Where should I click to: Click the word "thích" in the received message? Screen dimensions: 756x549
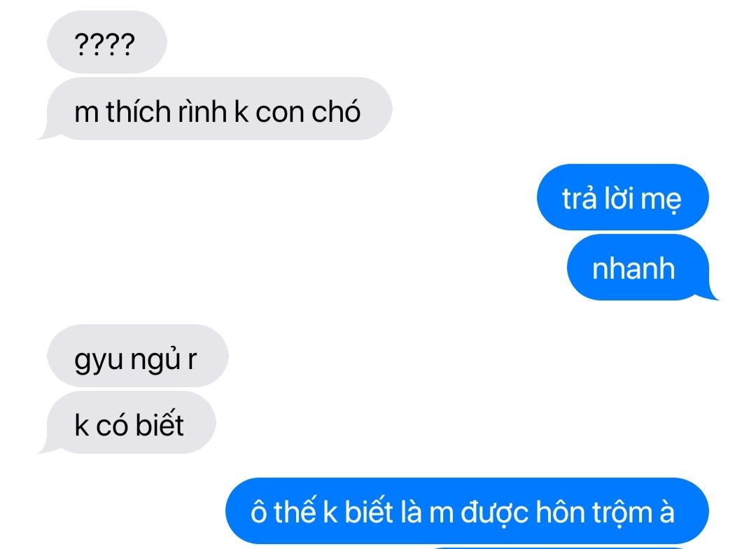point(139,111)
